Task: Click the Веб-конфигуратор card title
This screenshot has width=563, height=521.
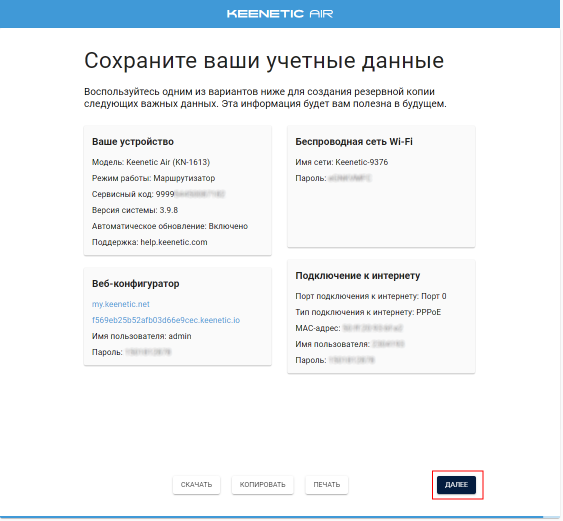Action: 136,284
